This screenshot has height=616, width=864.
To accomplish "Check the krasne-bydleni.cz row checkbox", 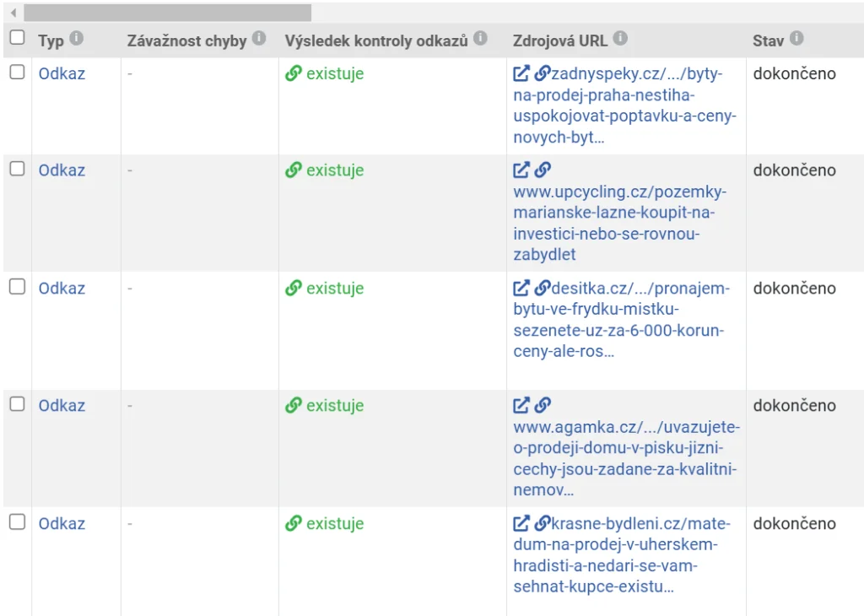I will pyautogui.click(x=16, y=522).
